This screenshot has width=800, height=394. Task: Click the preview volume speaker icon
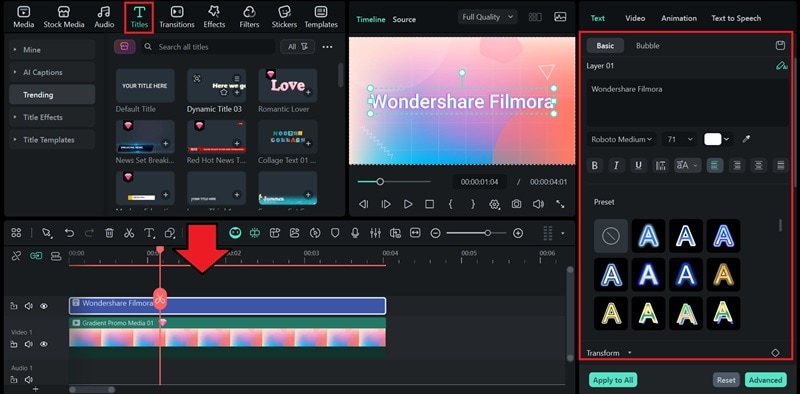tap(538, 204)
